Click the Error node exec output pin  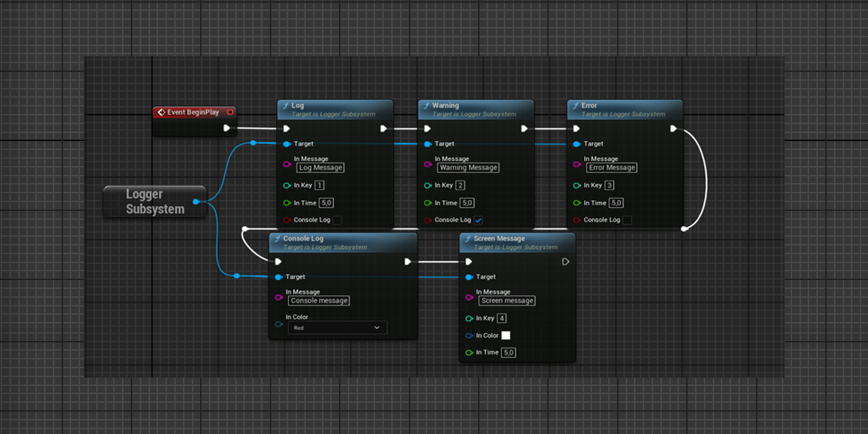point(673,128)
